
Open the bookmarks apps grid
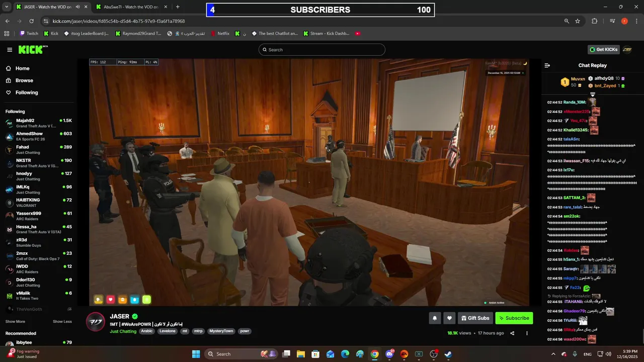tap(7, 34)
